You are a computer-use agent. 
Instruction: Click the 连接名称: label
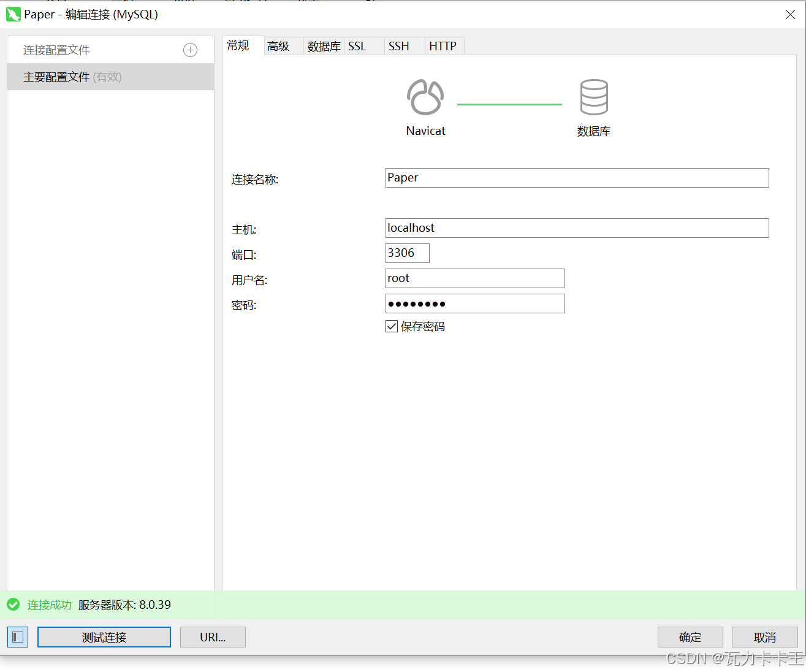(255, 180)
